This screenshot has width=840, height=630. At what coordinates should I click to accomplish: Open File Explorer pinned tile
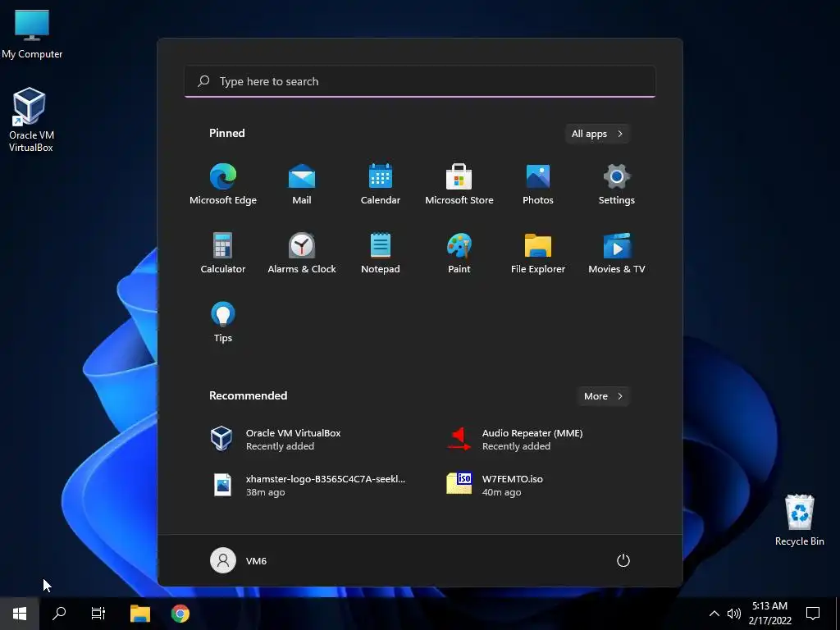tap(538, 253)
